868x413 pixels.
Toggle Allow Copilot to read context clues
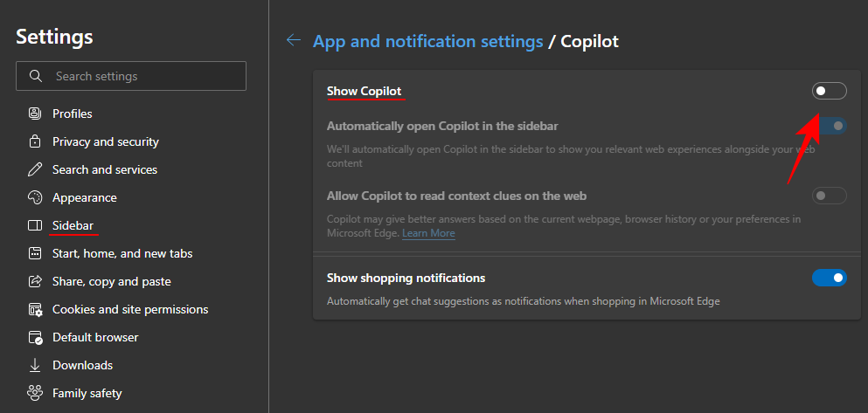click(x=829, y=196)
